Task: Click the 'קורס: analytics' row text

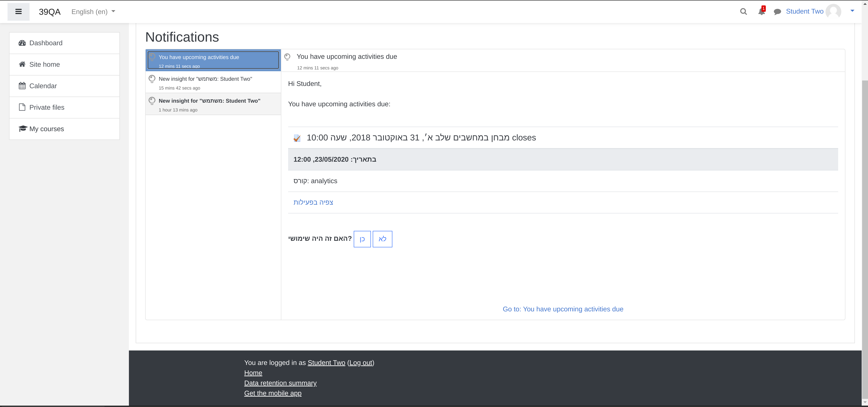Action: coord(315,181)
